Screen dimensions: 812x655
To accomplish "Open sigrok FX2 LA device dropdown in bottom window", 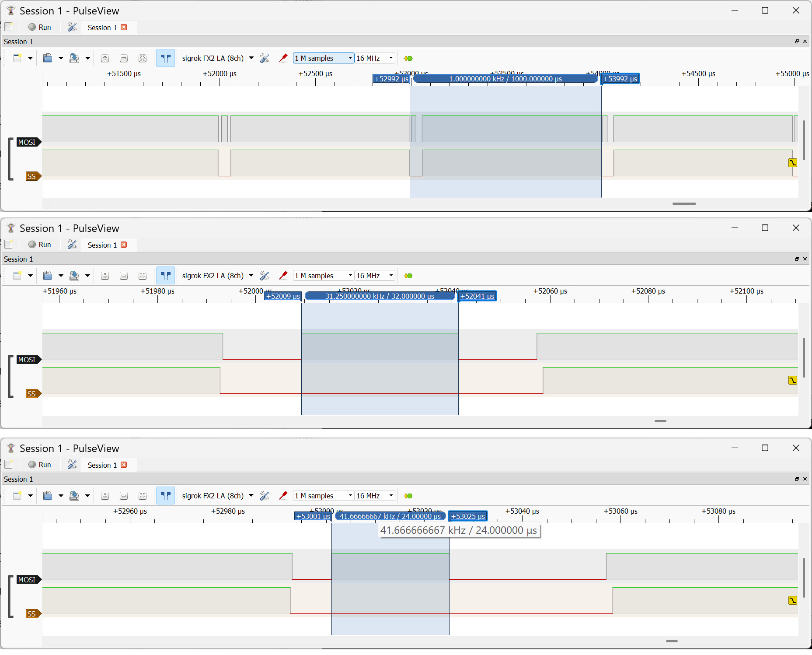I will (x=251, y=496).
